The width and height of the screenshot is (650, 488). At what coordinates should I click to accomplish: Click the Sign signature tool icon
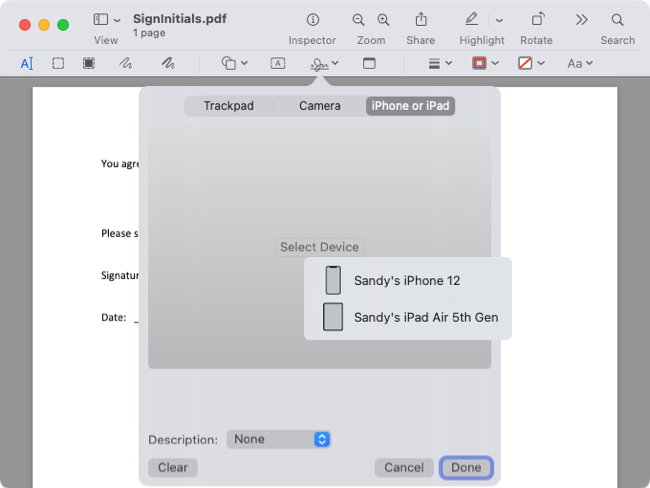pos(319,64)
